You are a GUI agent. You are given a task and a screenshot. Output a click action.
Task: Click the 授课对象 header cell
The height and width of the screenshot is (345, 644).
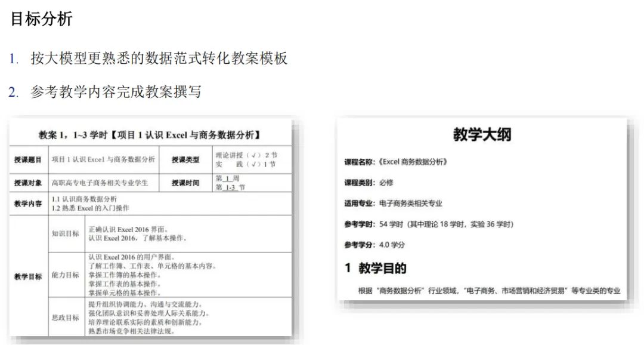tap(29, 183)
